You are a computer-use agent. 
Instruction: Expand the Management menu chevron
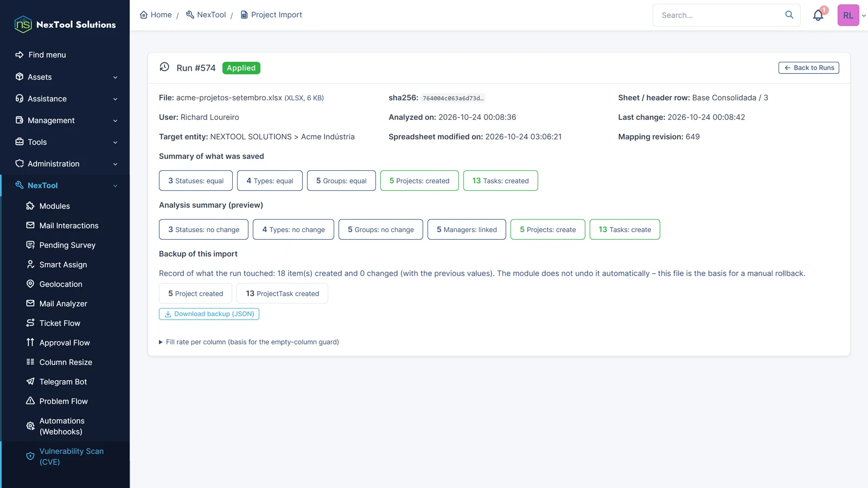(x=115, y=121)
